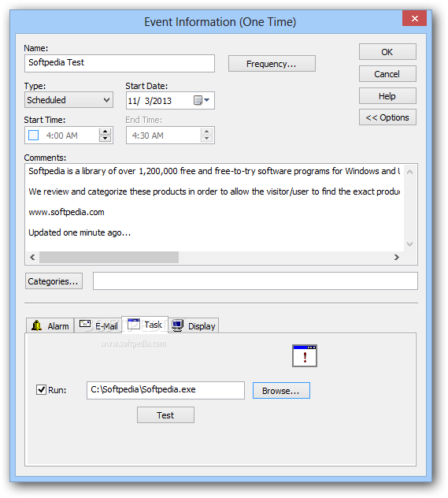Switch to the E-Mail tab
This screenshot has height=498, width=448.
(x=98, y=326)
